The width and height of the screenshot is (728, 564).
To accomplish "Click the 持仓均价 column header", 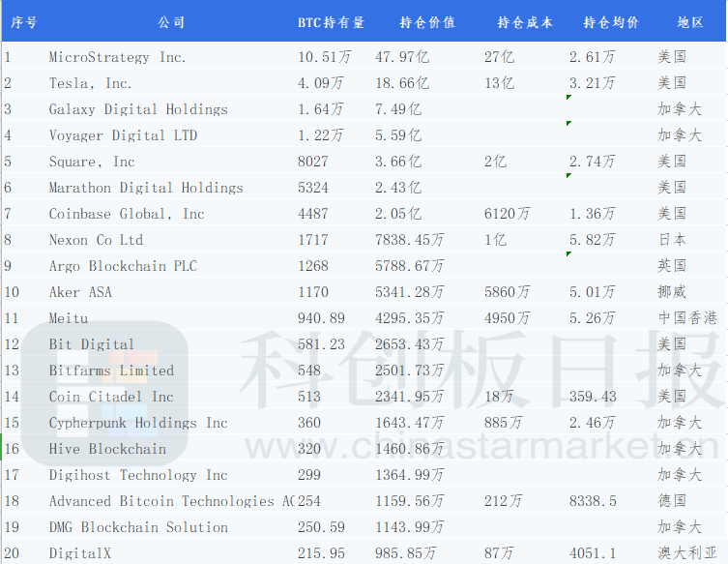I will [x=611, y=22].
